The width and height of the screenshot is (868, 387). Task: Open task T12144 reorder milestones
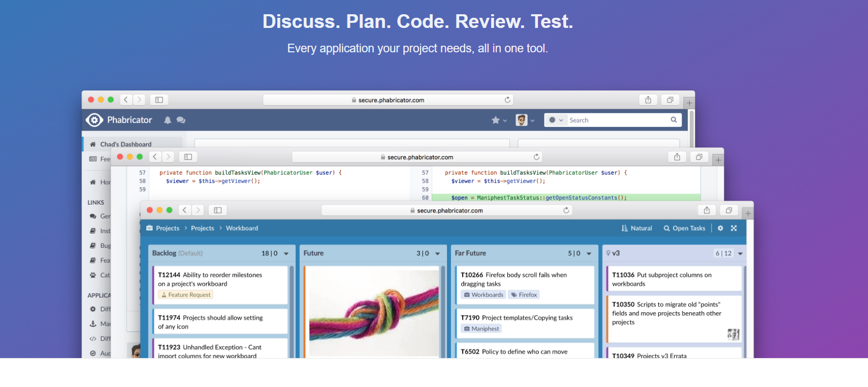[x=210, y=279]
